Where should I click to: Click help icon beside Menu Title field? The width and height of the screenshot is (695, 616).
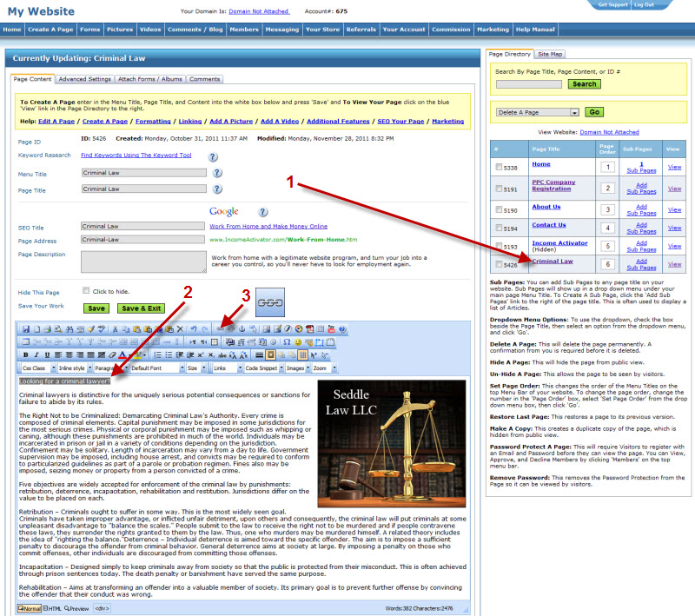[x=217, y=173]
